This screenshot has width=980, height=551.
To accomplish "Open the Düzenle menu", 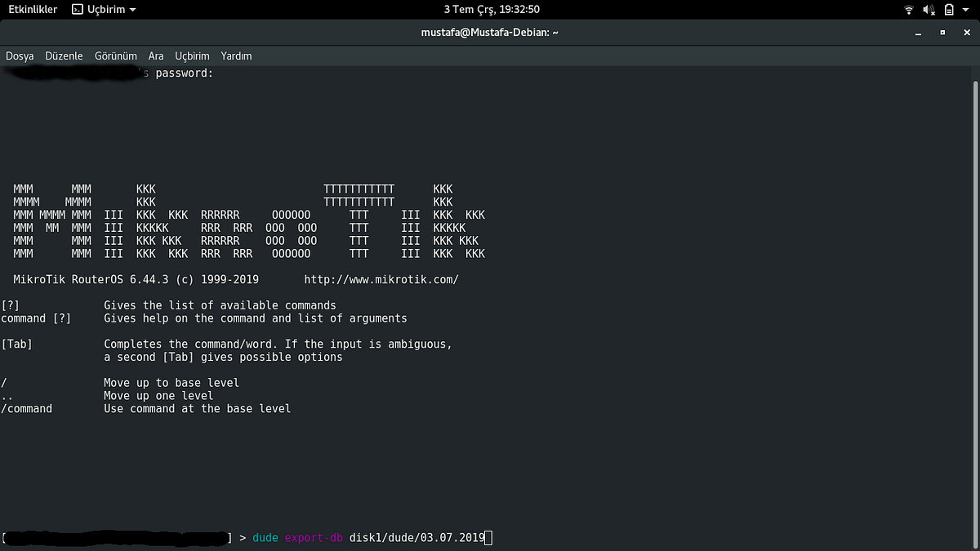I will (x=64, y=56).
